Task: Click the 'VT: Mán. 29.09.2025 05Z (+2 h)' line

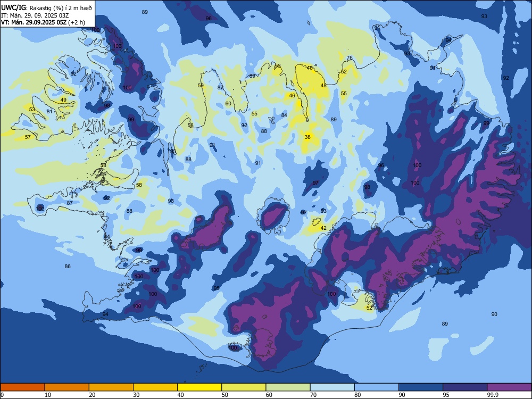Action: pyautogui.click(x=43, y=22)
